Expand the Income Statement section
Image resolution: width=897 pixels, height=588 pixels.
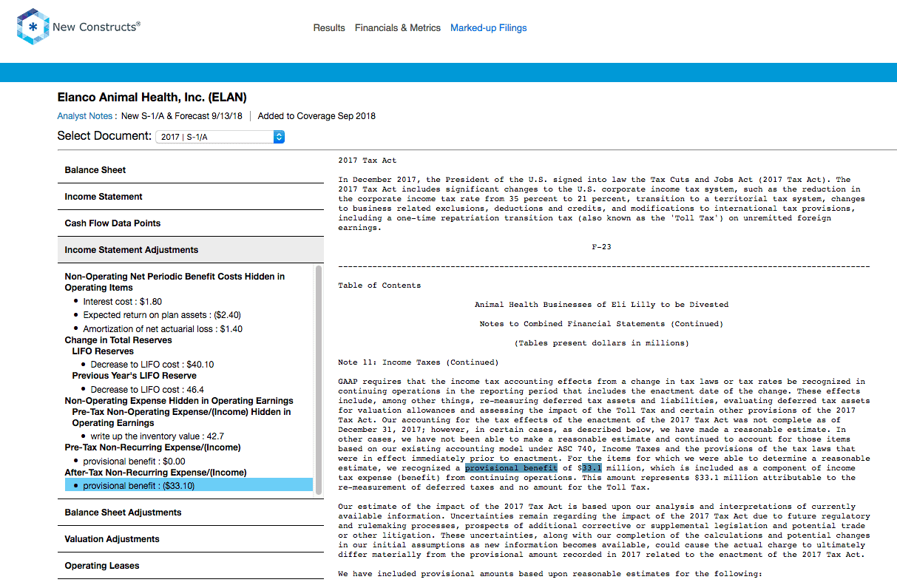point(191,197)
